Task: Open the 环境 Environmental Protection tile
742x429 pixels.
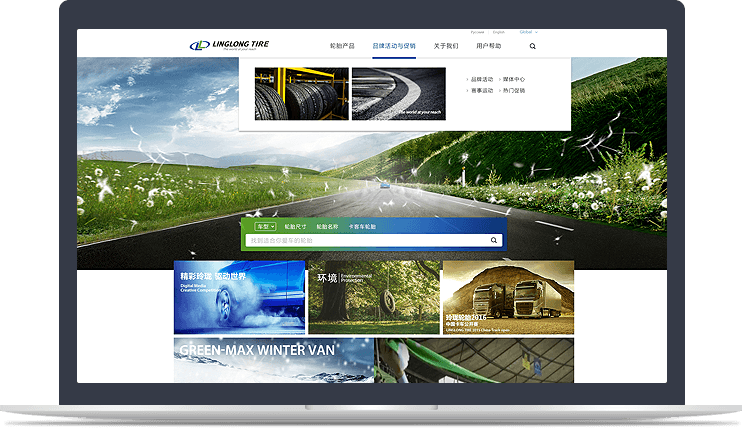Action: [374, 297]
